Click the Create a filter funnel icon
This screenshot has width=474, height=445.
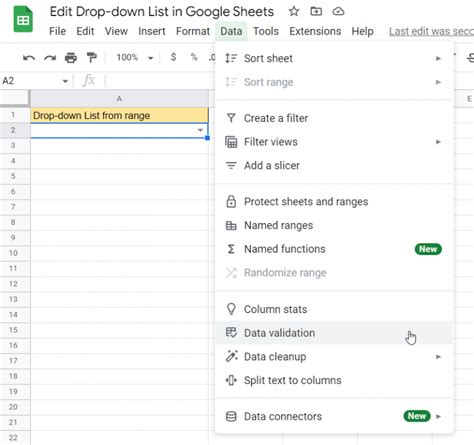231,118
